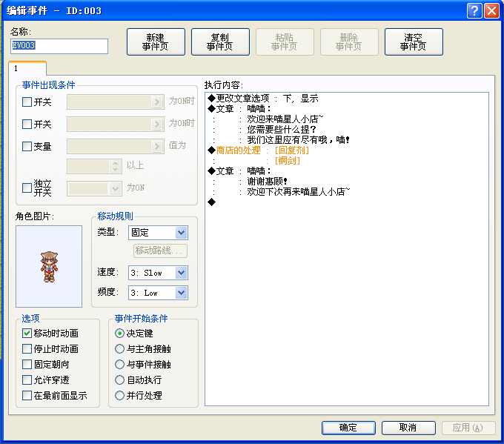Select 并行处理 radio button

(x=119, y=395)
